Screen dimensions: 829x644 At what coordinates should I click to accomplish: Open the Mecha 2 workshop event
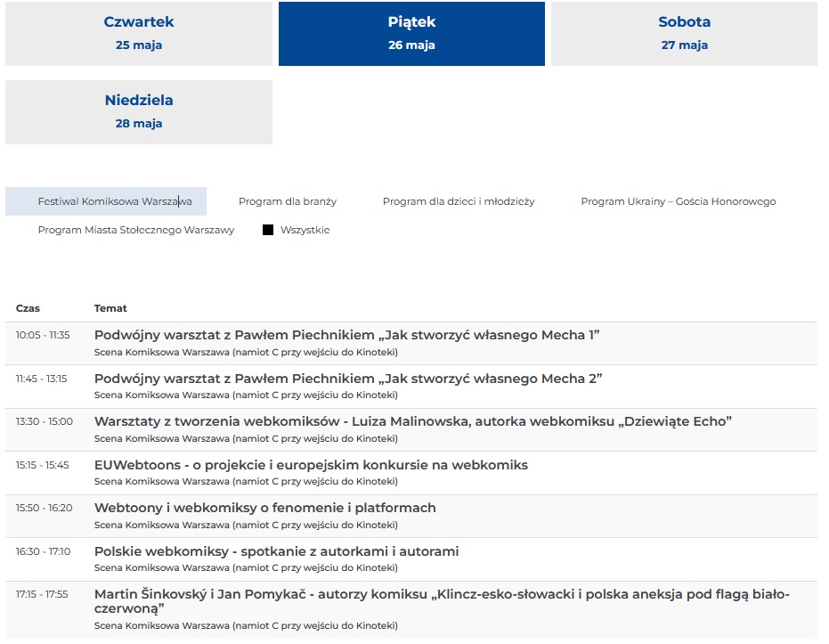click(348, 379)
